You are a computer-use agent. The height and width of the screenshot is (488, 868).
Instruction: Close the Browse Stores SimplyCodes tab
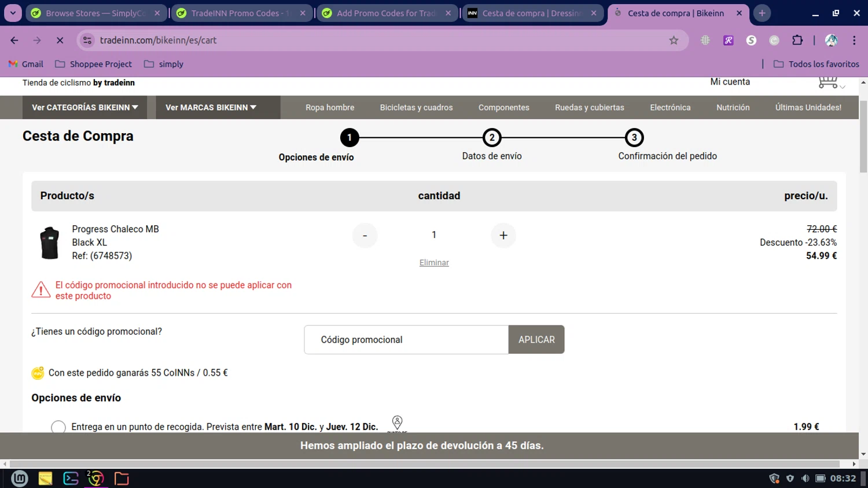pyautogui.click(x=157, y=13)
